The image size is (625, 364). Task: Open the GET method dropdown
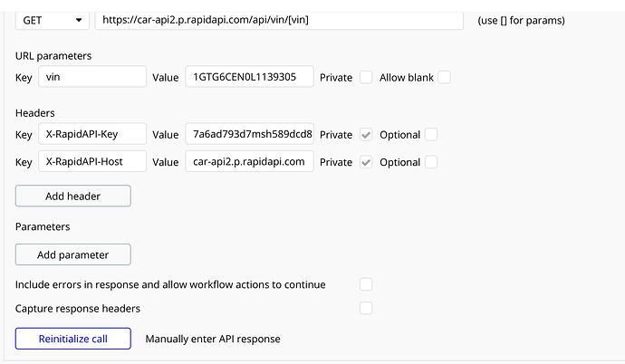point(52,19)
